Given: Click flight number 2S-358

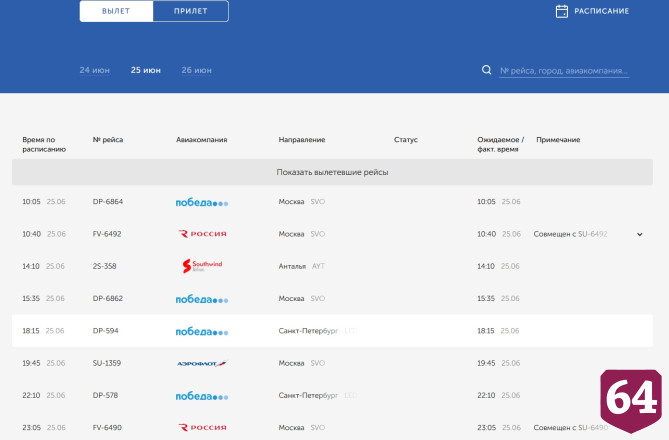Looking at the screenshot, I should 104,266.
